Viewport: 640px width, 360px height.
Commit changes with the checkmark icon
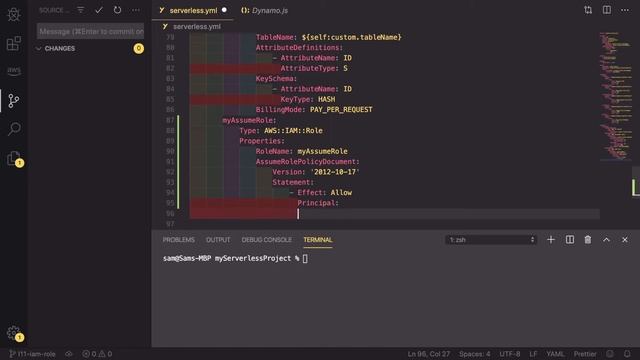click(99, 10)
